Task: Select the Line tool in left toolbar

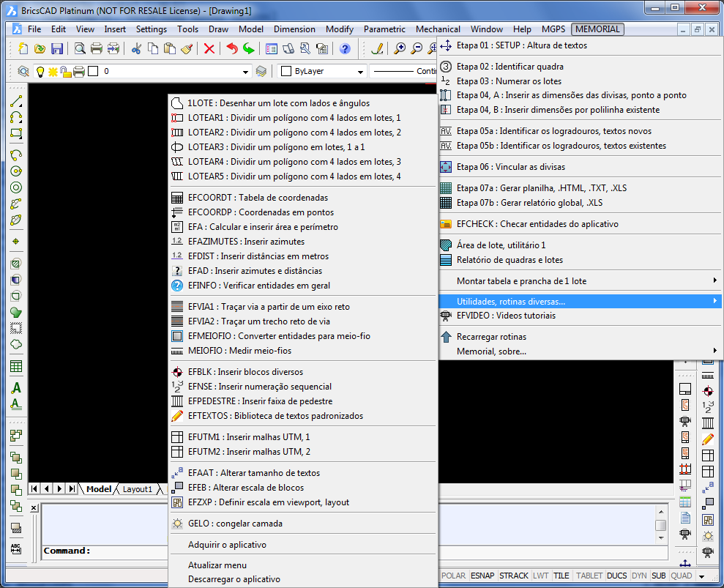Action: [x=16, y=102]
